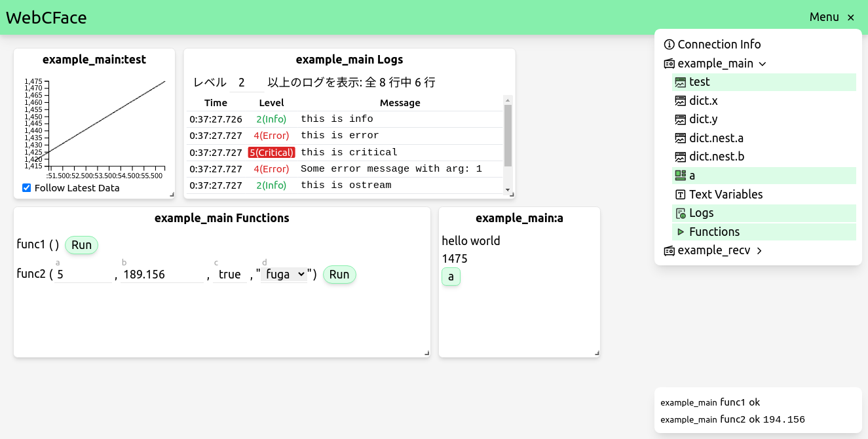
Task: Click the log level number input field
Action: (242, 83)
